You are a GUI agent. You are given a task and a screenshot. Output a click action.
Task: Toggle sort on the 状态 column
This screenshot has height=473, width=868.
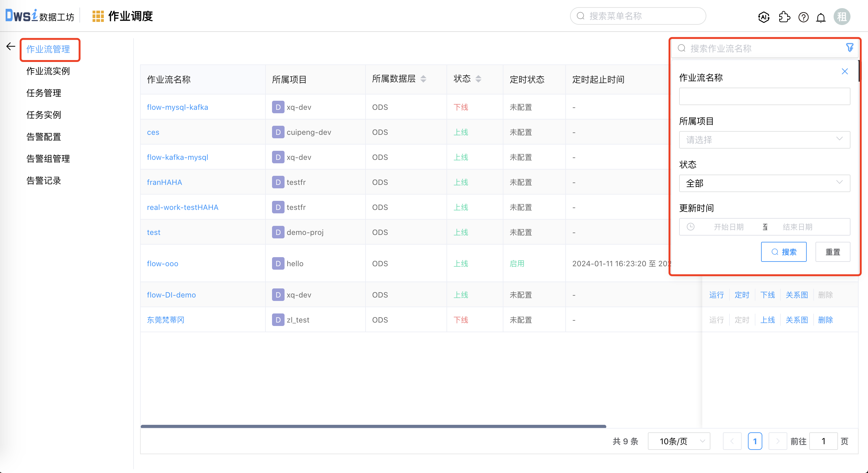click(x=478, y=79)
